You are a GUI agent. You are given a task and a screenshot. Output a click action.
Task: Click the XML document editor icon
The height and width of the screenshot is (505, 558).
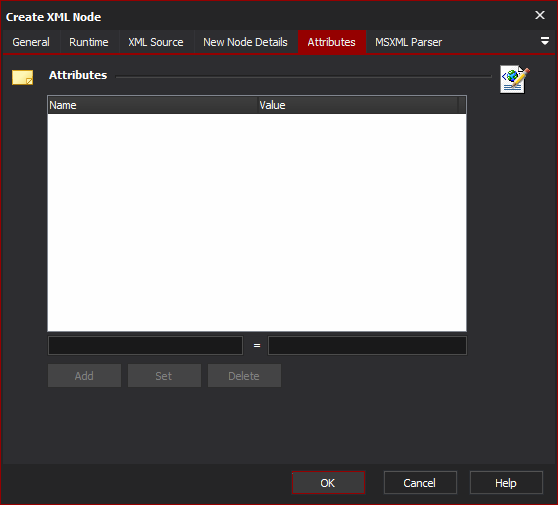[515, 79]
